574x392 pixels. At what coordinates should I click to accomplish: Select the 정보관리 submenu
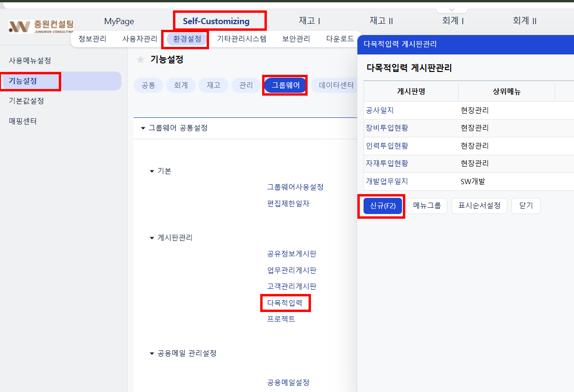92,39
